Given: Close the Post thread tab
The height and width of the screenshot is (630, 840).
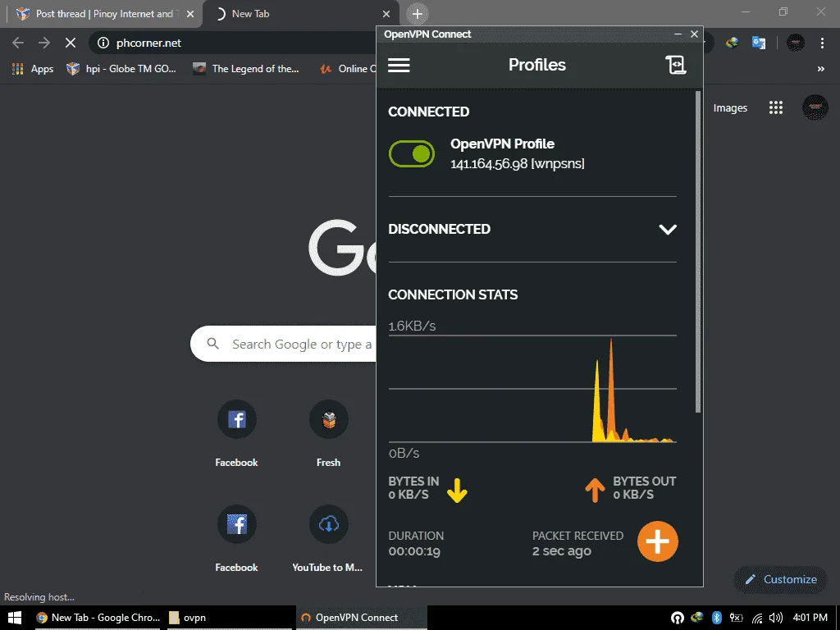Looking at the screenshot, I should tap(189, 15).
